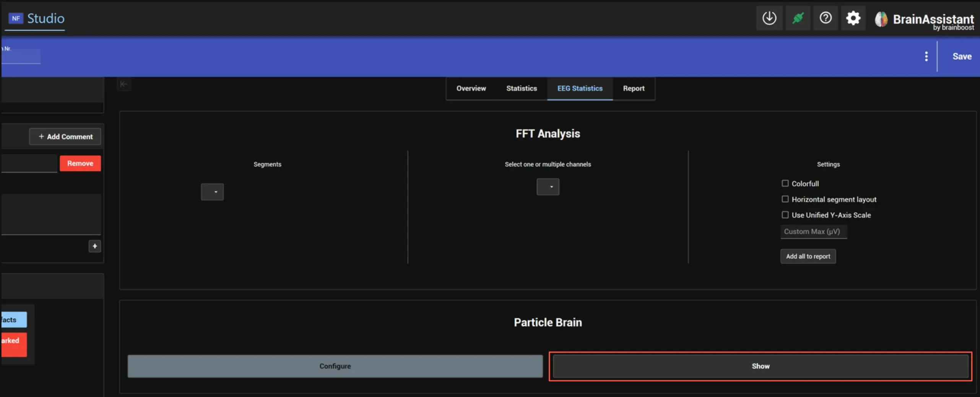The height and width of the screenshot is (397, 980).
Task: Click the Segments label
Action: pos(267,164)
